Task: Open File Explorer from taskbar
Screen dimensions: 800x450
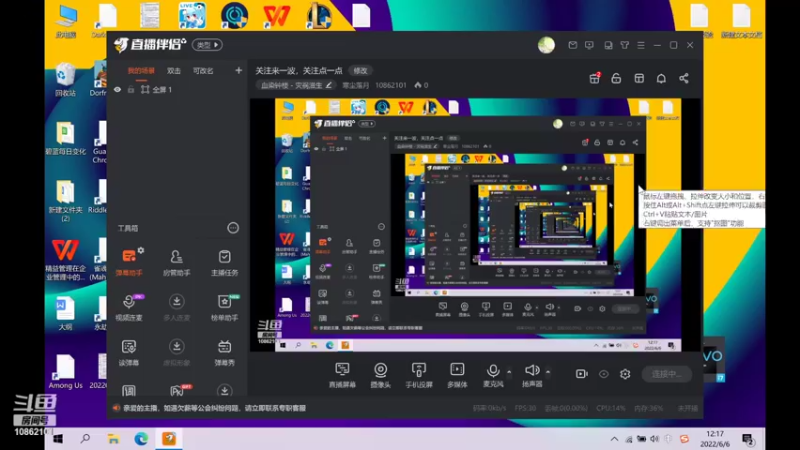Action: 113,439
